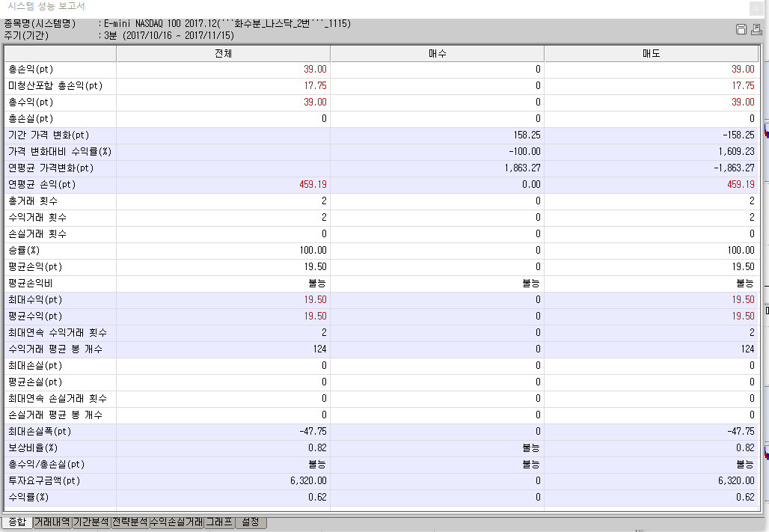Viewport: 769px width, 532px height.
Task: Click the save report icon
Action: (741, 29)
